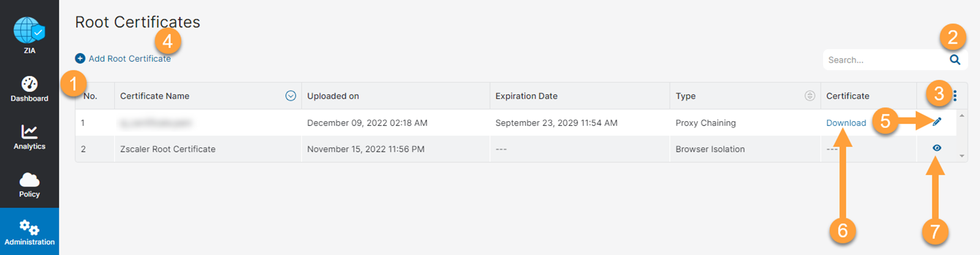This screenshot has height=255, width=980.
Task: Click the Uploaded on column header
Action: click(x=333, y=96)
